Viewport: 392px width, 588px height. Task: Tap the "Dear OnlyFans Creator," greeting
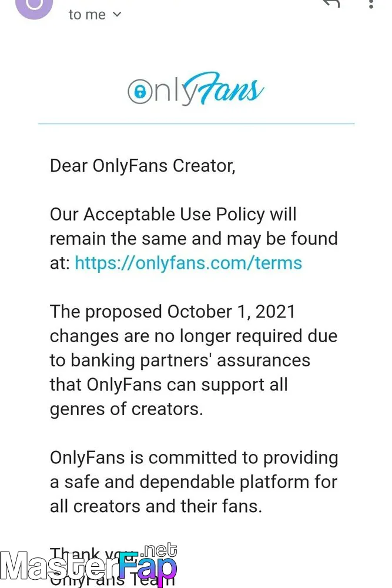click(143, 166)
